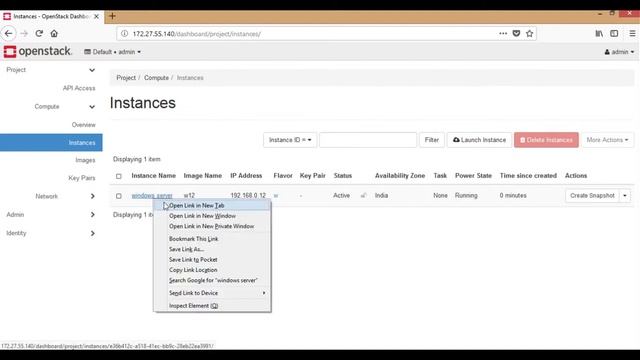Click the Project breadcrumb link
The image size is (640, 360).
pyautogui.click(x=126, y=78)
